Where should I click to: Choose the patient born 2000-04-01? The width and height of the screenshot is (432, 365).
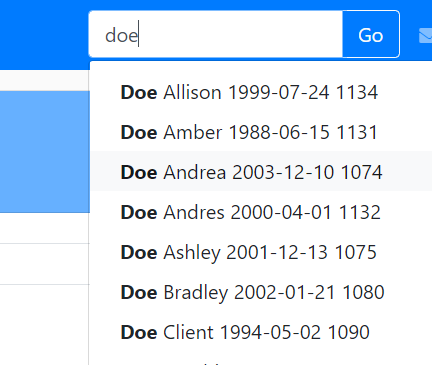pyautogui.click(x=261, y=211)
